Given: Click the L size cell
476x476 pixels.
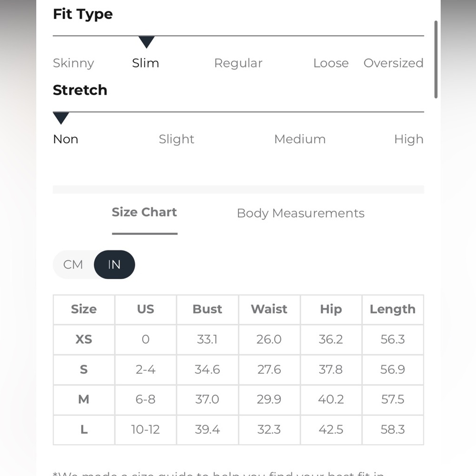Looking at the screenshot, I should [84, 429].
